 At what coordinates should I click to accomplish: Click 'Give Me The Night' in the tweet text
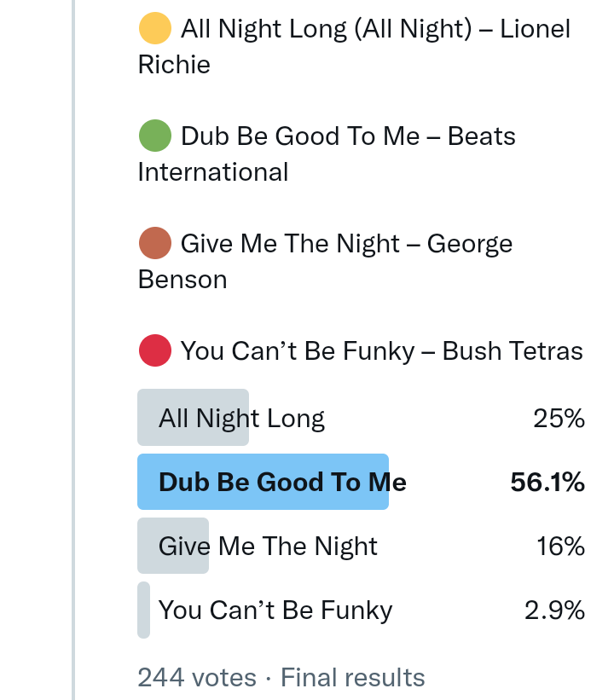pos(288,244)
